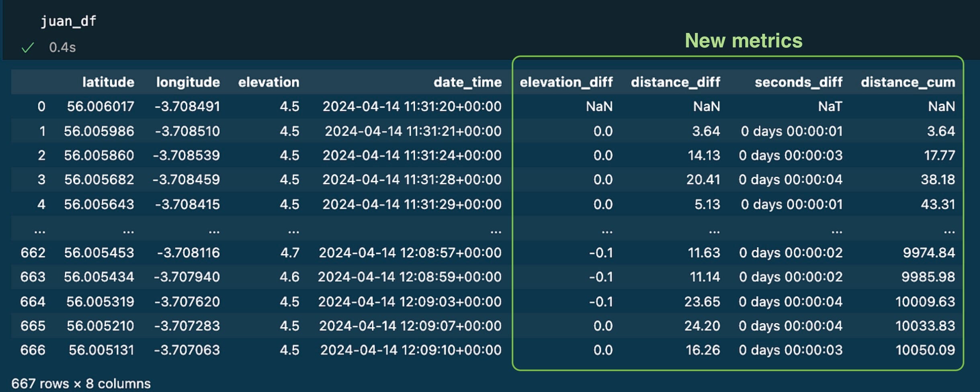Click the elevation column header

(269, 82)
